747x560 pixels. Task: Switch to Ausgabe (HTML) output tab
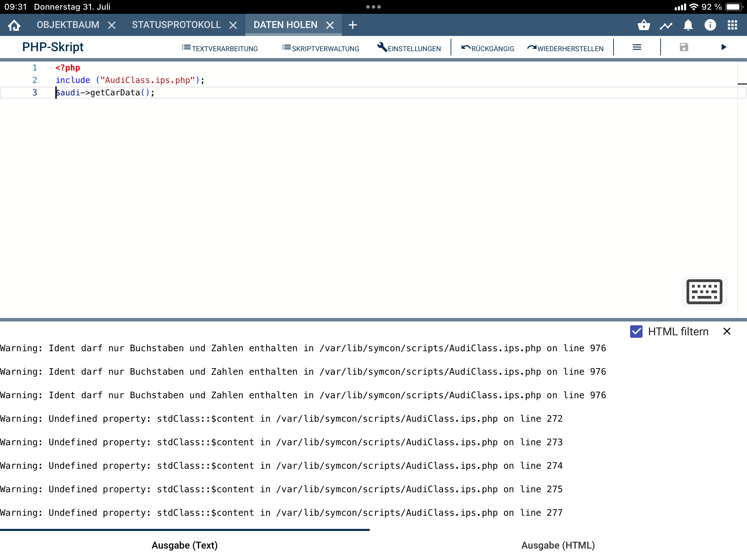[x=558, y=545]
